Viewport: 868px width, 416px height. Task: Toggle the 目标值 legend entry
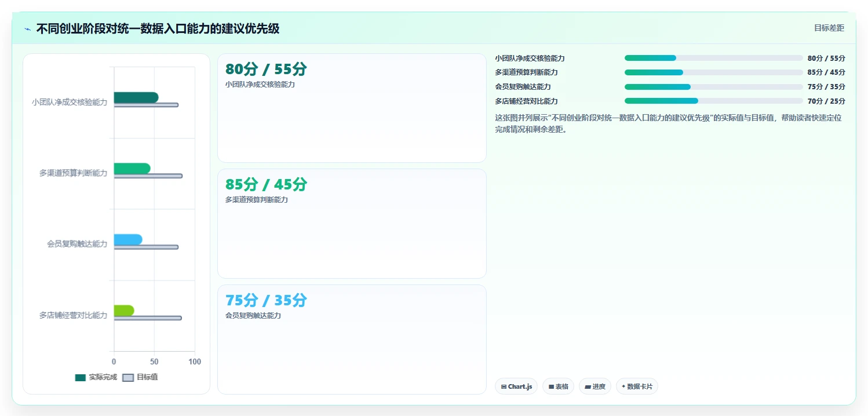tap(140, 377)
